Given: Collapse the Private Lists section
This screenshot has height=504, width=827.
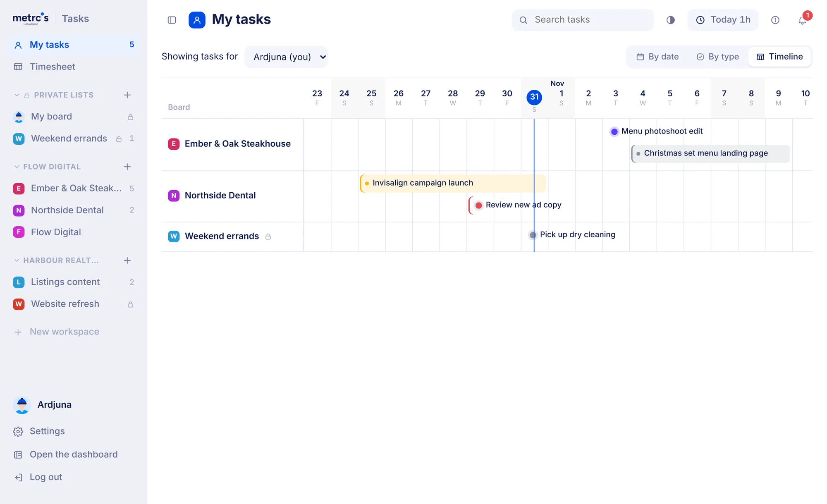Looking at the screenshot, I should tap(17, 95).
